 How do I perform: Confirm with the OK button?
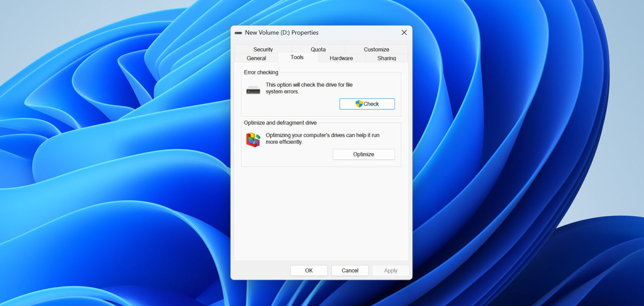309,270
